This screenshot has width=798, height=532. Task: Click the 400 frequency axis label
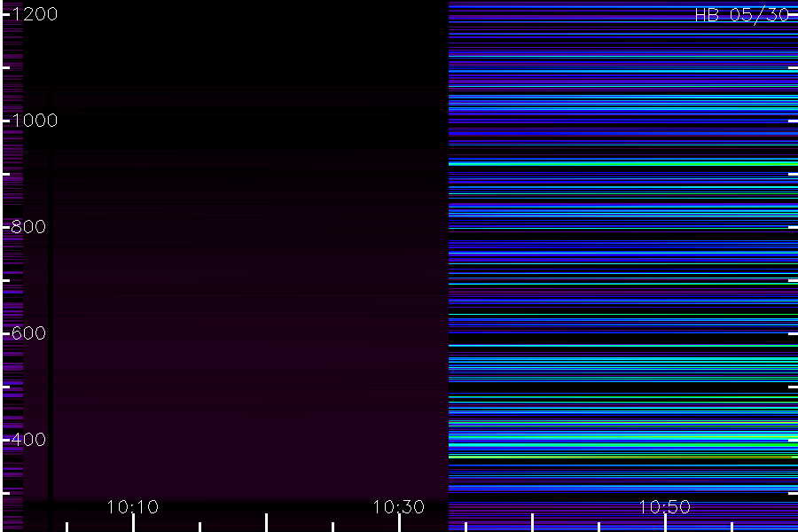[28, 440]
